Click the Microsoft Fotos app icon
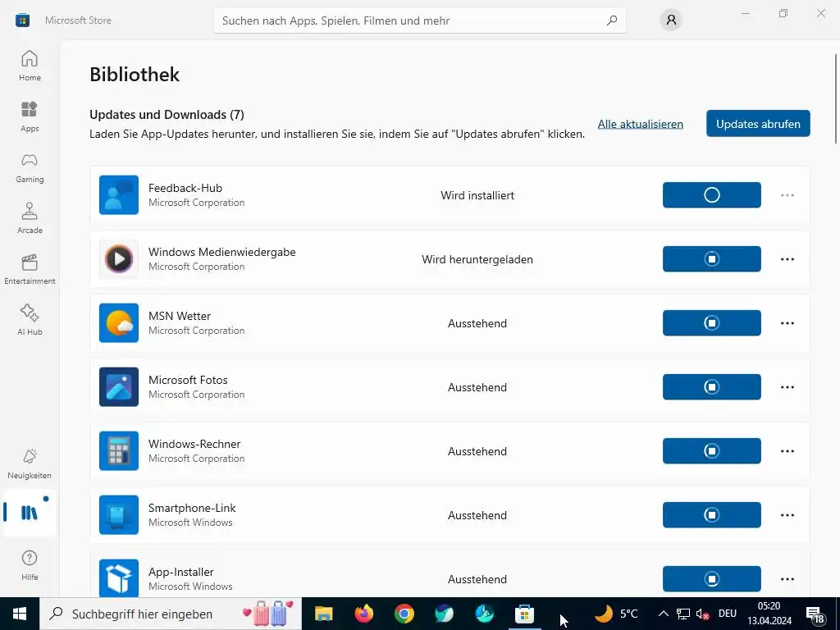The image size is (840, 630). click(119, 387)
